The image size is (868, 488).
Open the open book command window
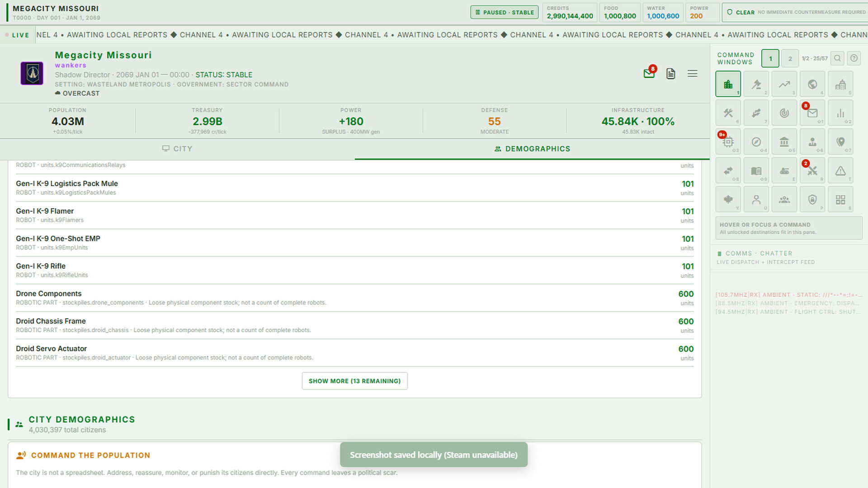(x=756, y=170)
